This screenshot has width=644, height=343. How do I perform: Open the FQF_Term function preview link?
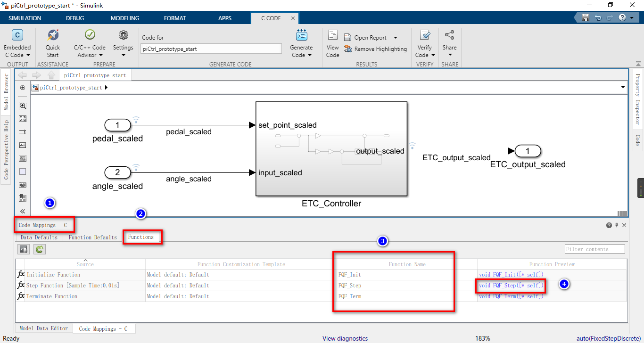[x=512, y=296]
